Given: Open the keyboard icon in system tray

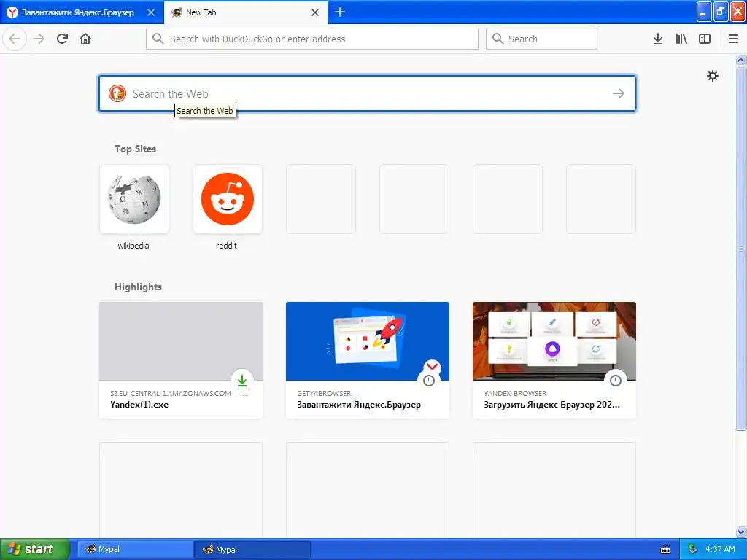Looking at the screenshot, I should (665, 550).
